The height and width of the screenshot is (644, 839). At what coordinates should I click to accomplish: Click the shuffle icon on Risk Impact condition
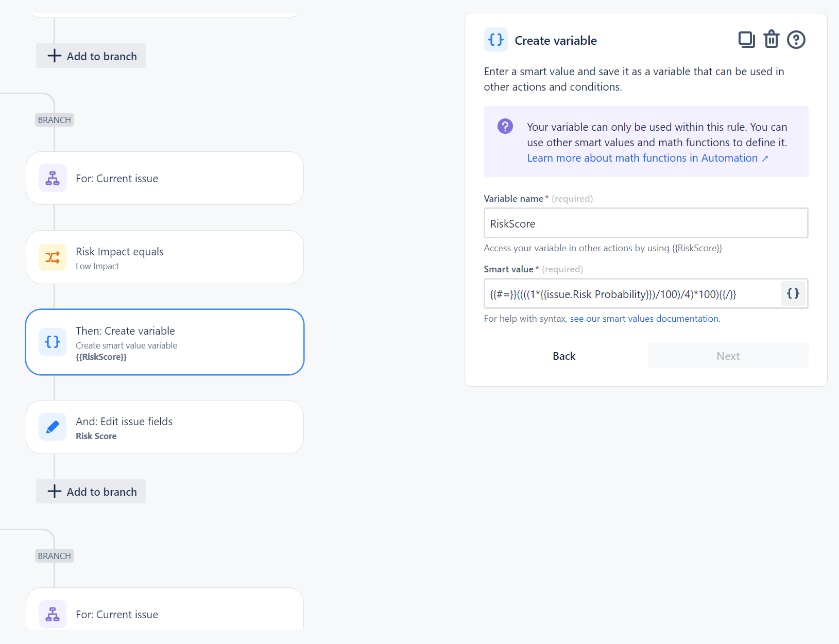(53, 257)
